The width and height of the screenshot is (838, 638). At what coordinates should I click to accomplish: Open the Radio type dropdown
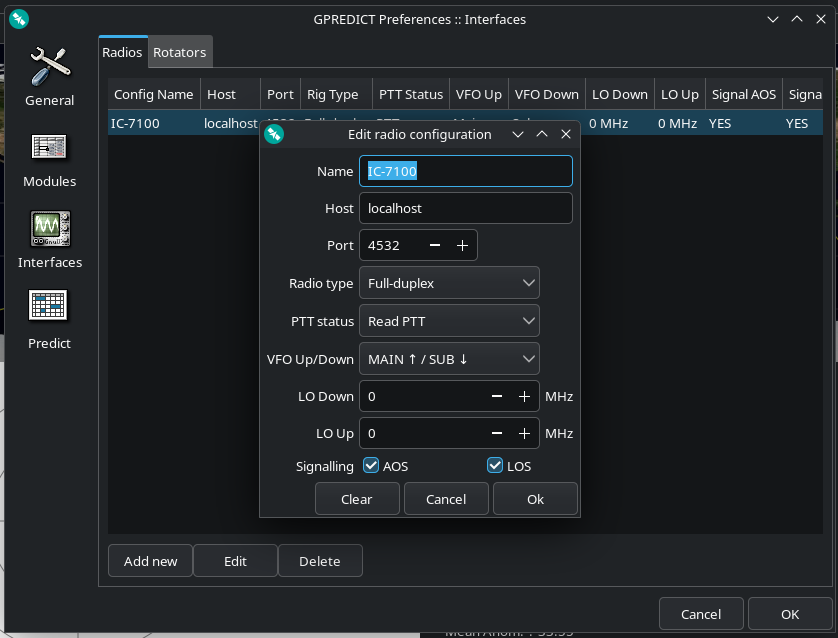(x=449, y=283)
